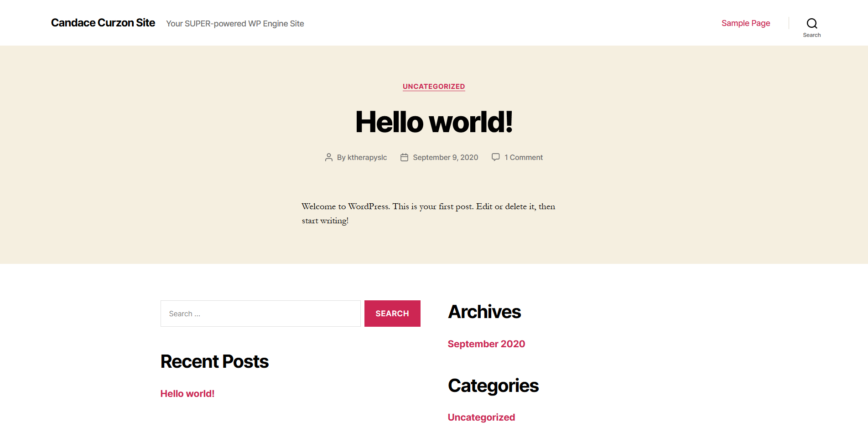Open September 2020 archive link

click(486, 344)
